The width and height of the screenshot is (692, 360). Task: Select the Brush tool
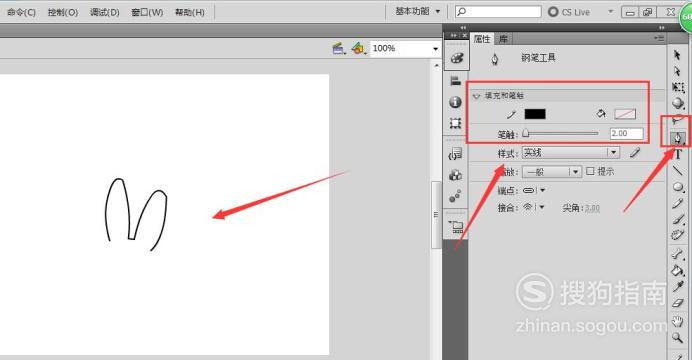(678, 219)
